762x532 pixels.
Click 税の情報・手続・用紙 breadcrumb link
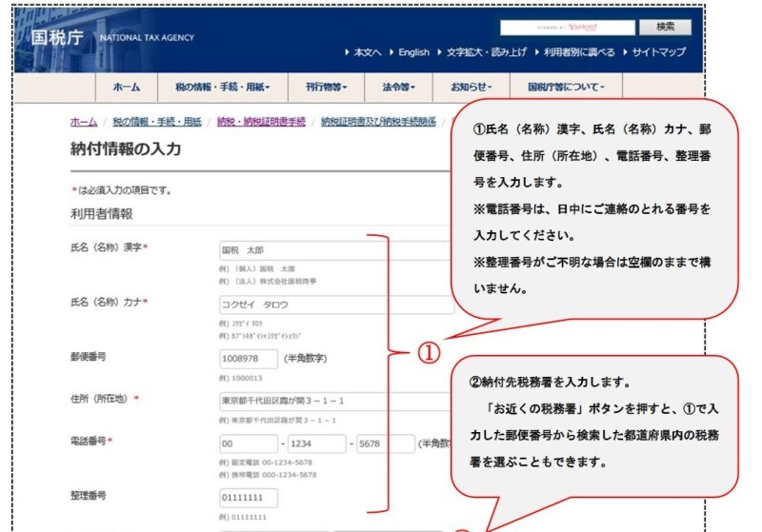pyautogui.click(x=157, y=122)
